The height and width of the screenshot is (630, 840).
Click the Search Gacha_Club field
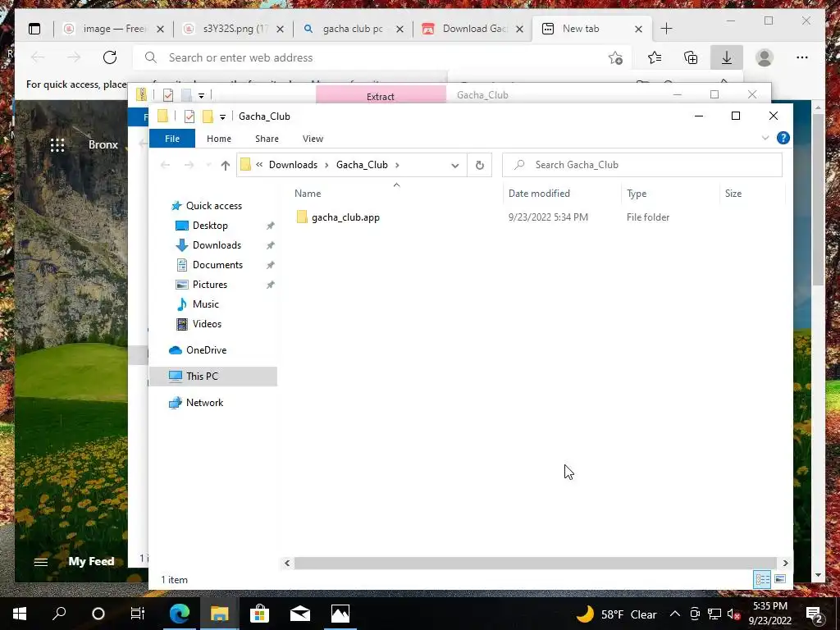(x=641, y=165)
